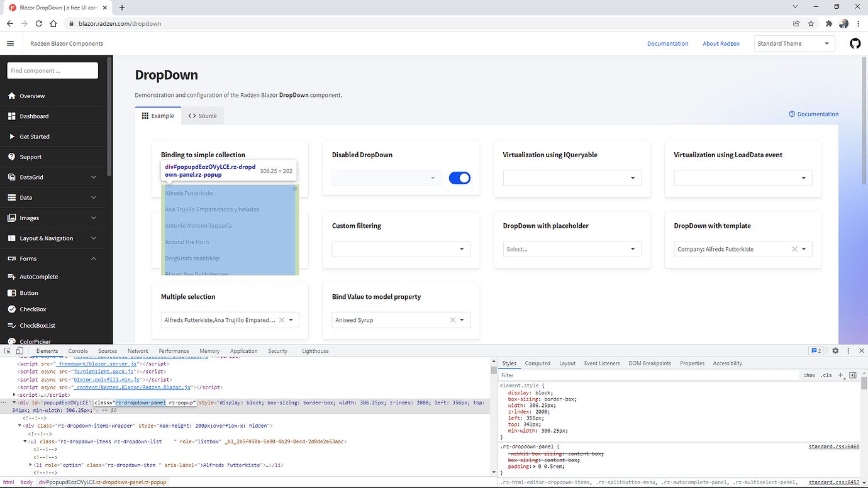The image size is (868, 488).
Task: Switch to the DevTools Network tab
Action: click(x=137, y=351)
